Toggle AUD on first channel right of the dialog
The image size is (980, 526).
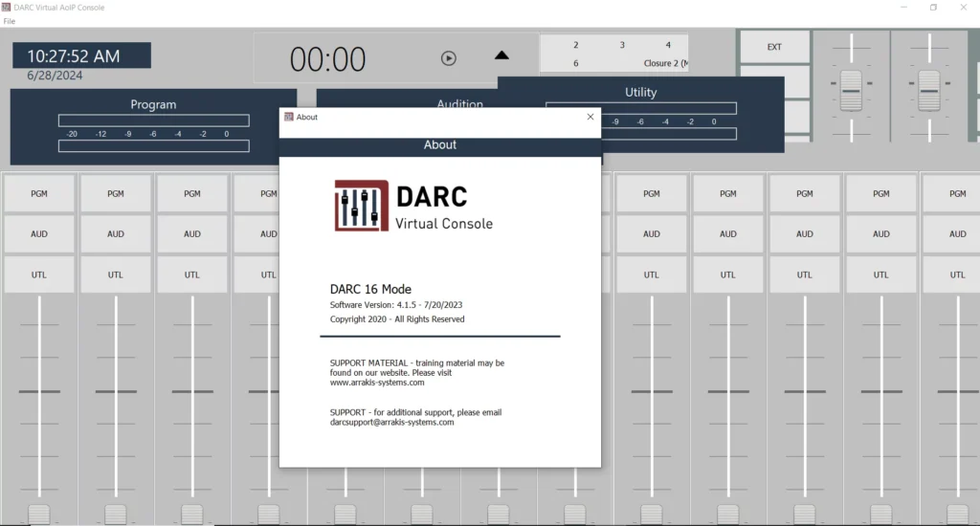point(651,233)
